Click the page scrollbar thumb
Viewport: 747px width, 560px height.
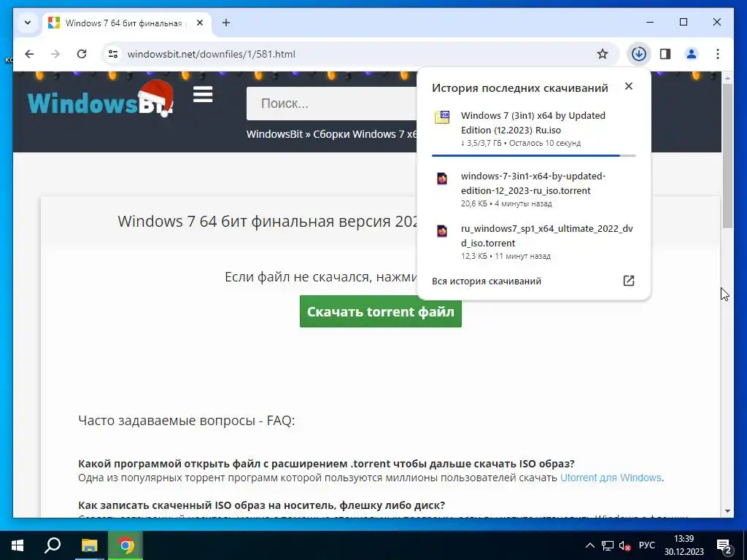(727, 156)
